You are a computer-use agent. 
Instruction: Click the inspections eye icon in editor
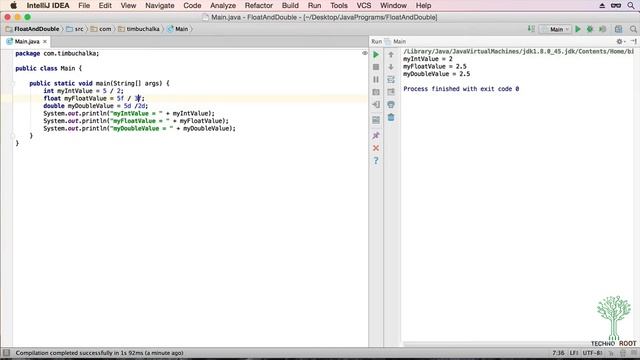[364, 53]
